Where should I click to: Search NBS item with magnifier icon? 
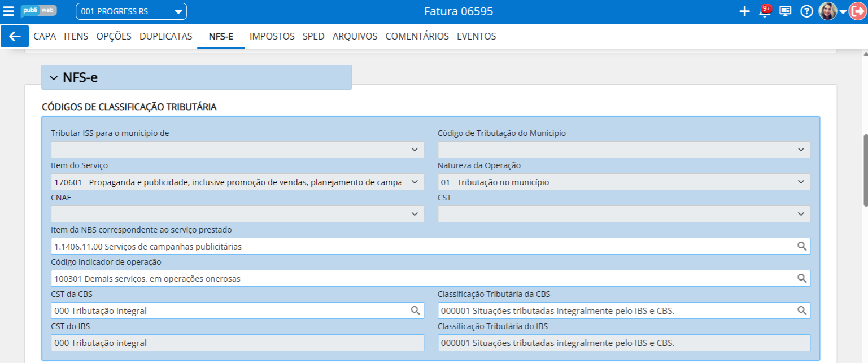tap(801, 246)
